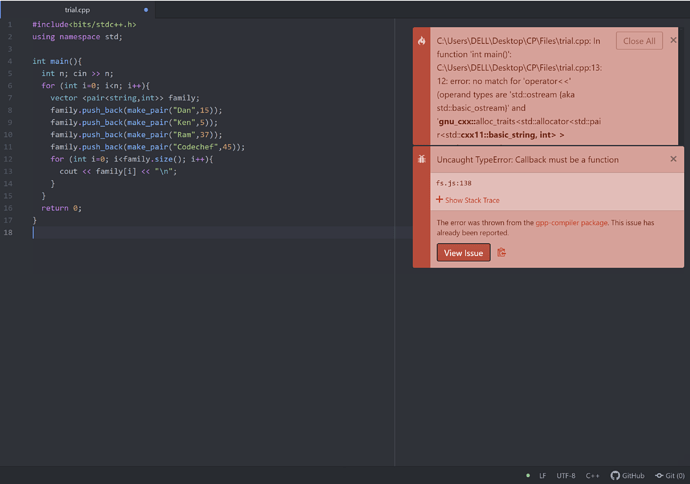Click the View Issue button

point(463,253)
